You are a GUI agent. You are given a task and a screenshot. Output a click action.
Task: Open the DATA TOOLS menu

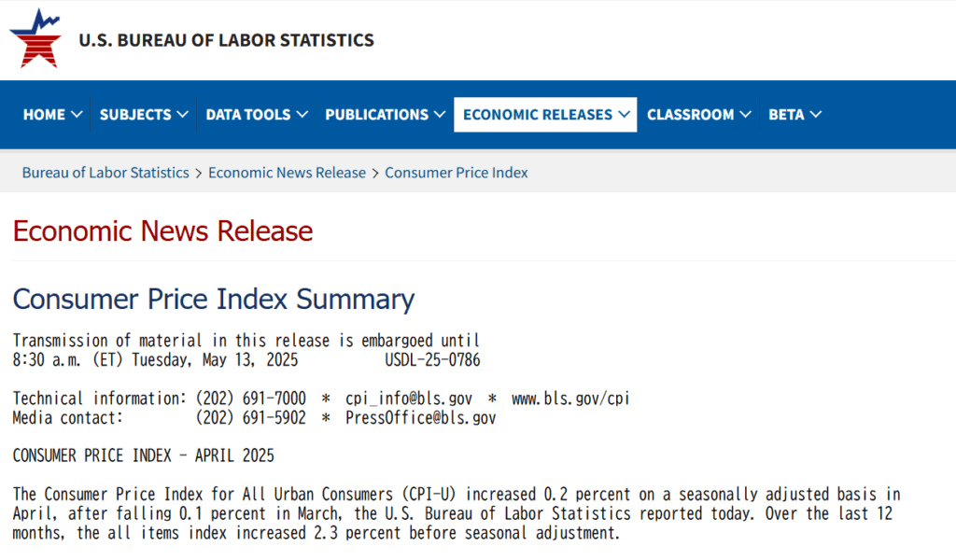click(x=256, y=115)
